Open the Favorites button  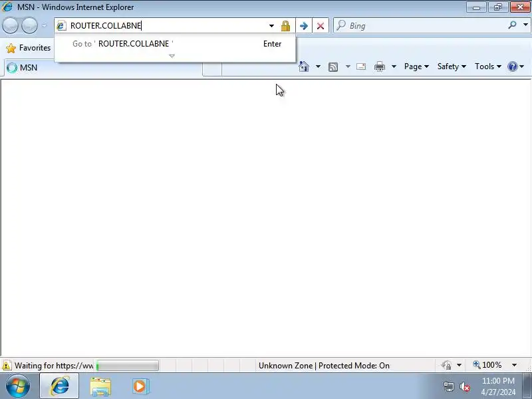pyautogui.click(x=29, y=48)
